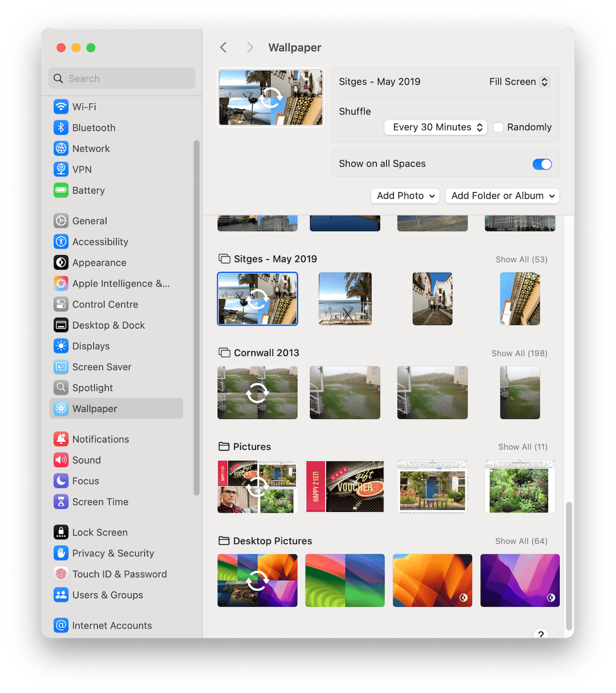Choose the Desktop & Dock label
This screenshot has width=616, height=693.
click(x=108, y=325)
